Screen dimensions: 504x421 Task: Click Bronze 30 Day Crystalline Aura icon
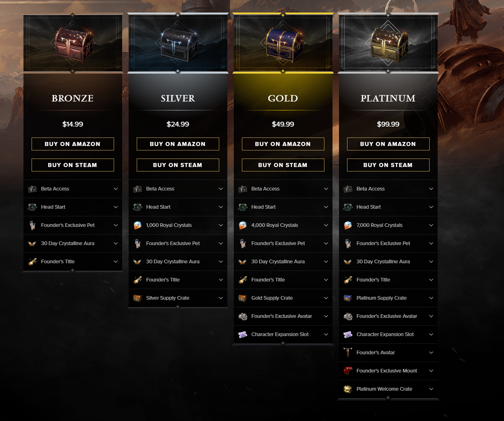click(32, 243)
